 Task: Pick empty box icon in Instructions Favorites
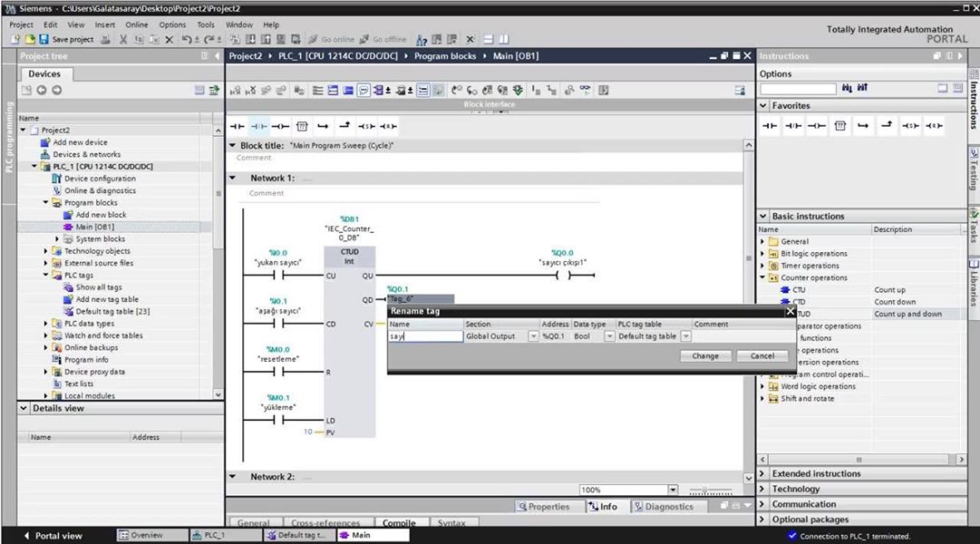pyautogui.click(x=840, y=126)
